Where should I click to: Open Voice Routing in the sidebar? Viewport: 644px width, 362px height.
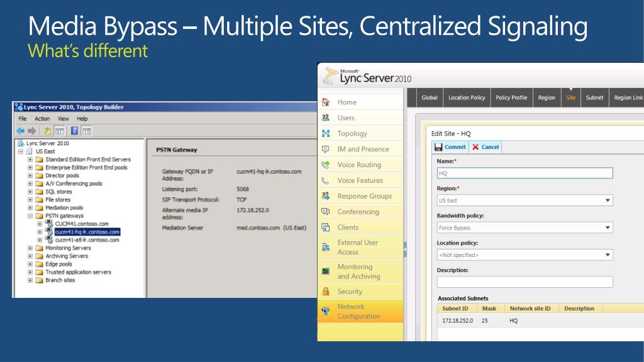pyautogui.click(x=359, y=165)
